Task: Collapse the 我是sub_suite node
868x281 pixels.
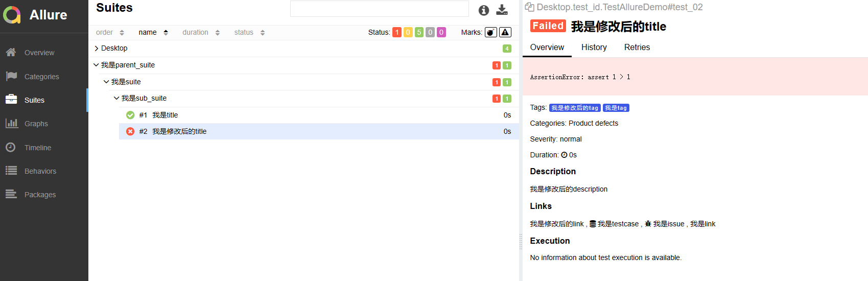Action: (116, 98)
